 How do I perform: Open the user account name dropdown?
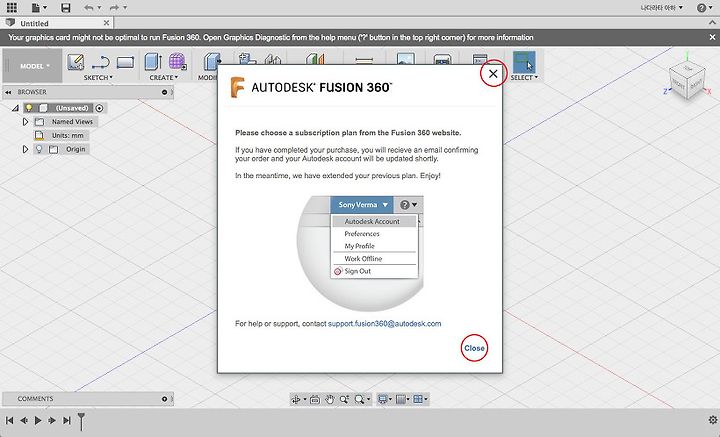662,7
